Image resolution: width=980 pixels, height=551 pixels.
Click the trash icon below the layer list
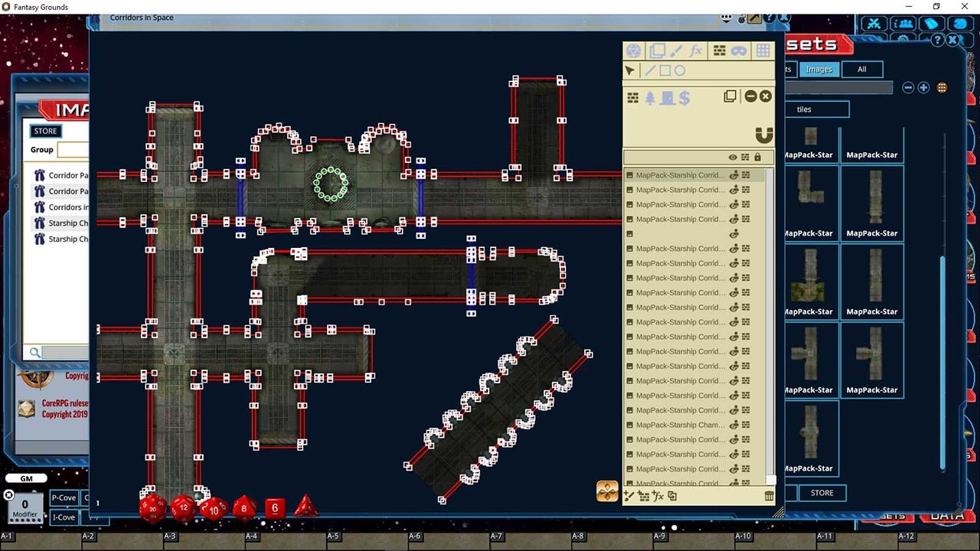[769, 496]
